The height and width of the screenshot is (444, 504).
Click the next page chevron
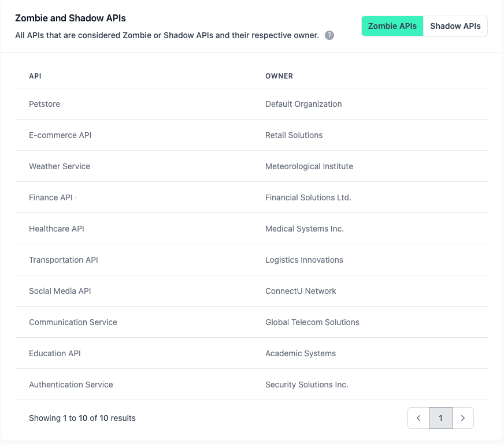(x=462, y=417)
